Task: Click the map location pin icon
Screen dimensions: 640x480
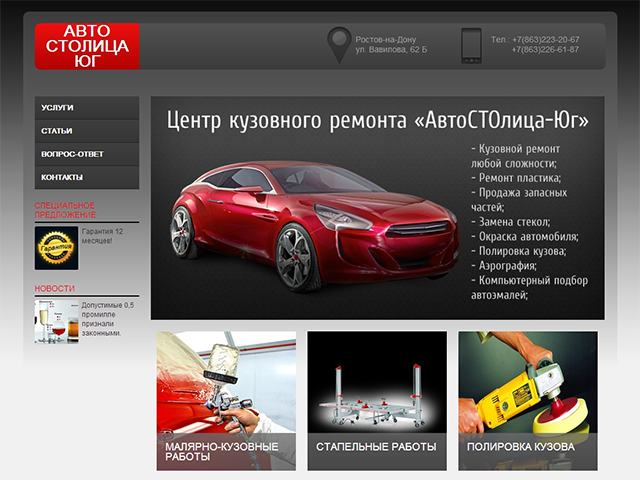Action: [339, 45]
